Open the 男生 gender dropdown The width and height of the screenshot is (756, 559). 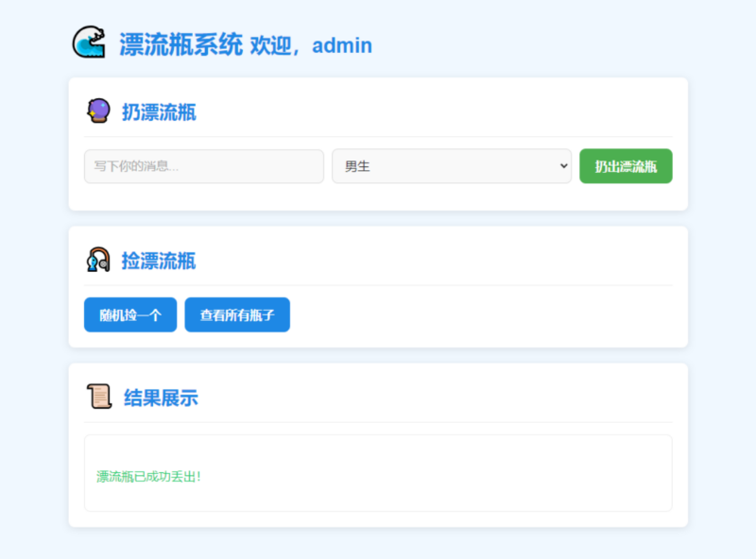(451, 166)
